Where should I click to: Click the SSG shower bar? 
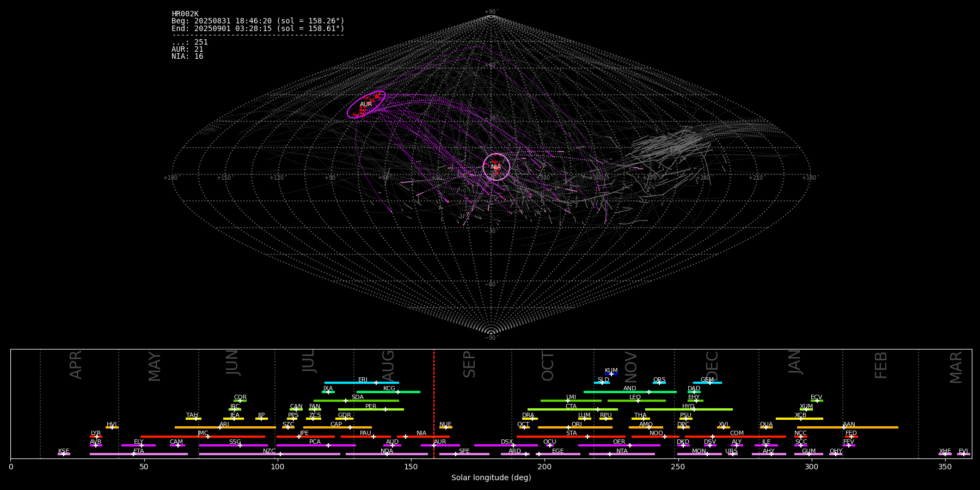point(234,445)
